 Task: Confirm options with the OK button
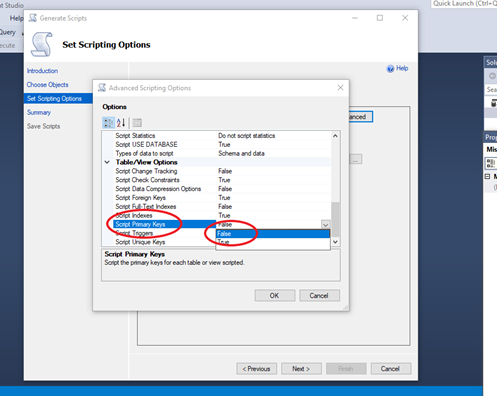pos(275,296)
